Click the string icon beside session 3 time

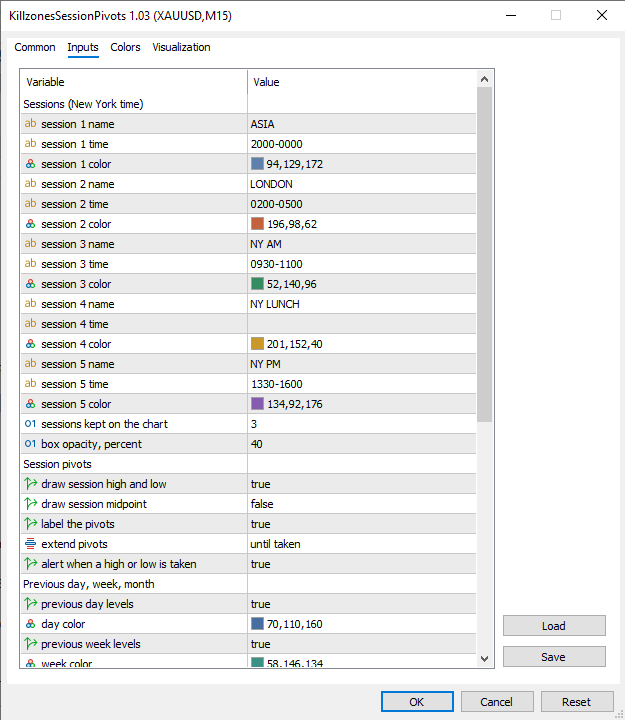coord(30,264)
